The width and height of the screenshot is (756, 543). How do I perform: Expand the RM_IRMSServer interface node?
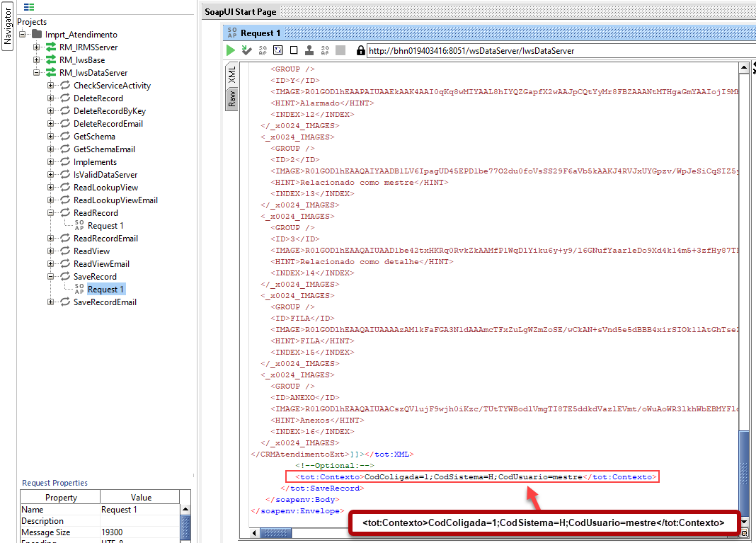(x=36, y=47)
